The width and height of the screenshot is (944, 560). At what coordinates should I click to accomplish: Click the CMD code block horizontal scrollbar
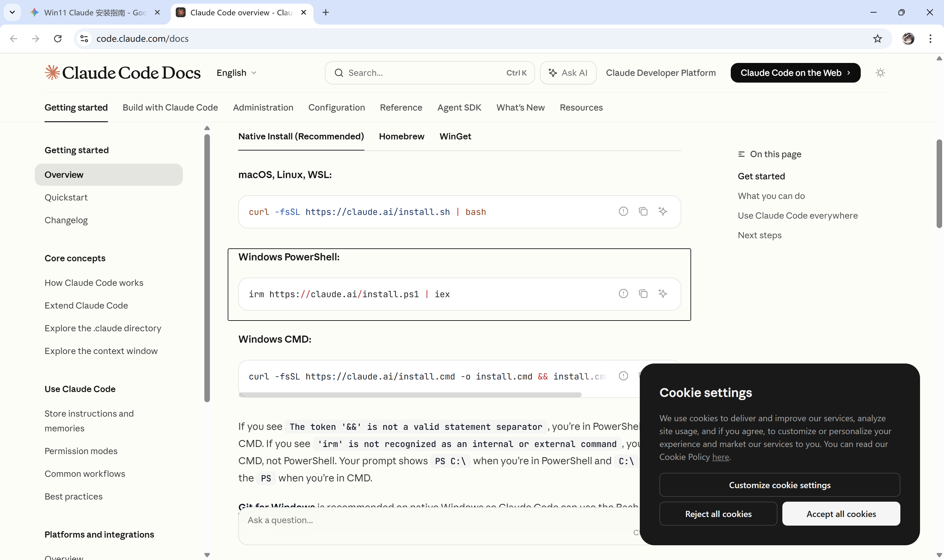pyautogui.click(x=410, y=395)
